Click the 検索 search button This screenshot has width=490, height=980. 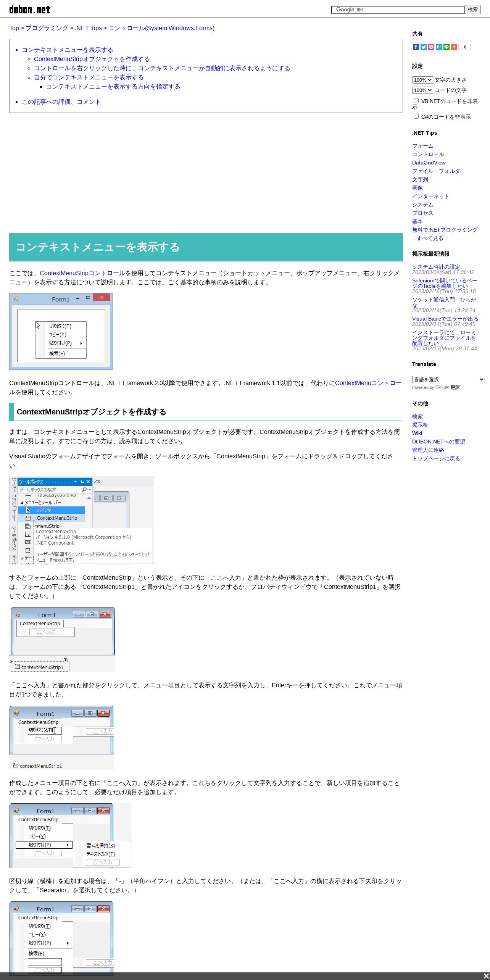[473, 10]
